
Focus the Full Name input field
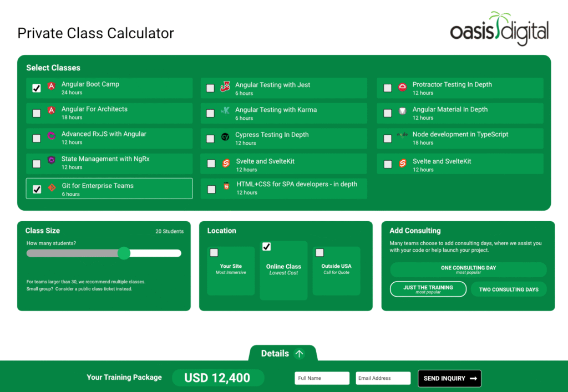tap(322, 378)
